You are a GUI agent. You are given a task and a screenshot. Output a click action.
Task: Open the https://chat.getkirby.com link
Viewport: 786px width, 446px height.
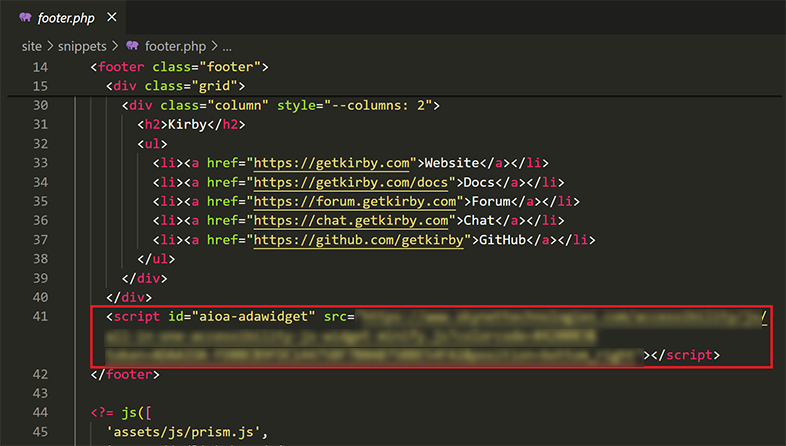coord(351,220)
